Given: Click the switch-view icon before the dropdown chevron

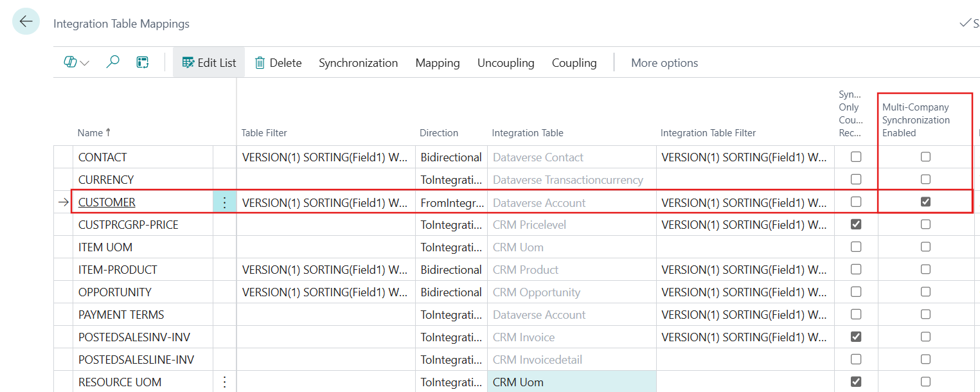Looking at the screenshot, I should [69, 62].
